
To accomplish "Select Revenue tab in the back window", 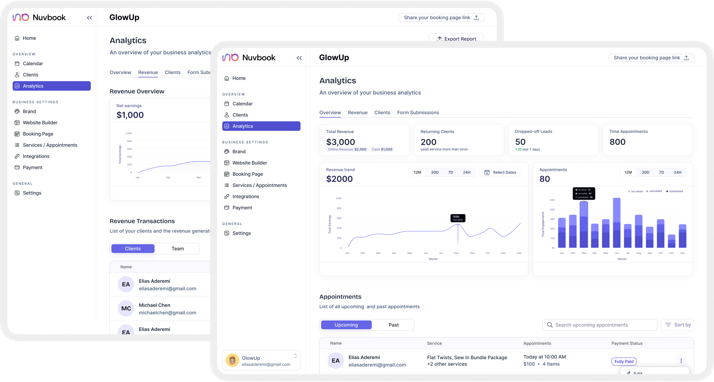I will pyautogui.click(x=148, y=72).
